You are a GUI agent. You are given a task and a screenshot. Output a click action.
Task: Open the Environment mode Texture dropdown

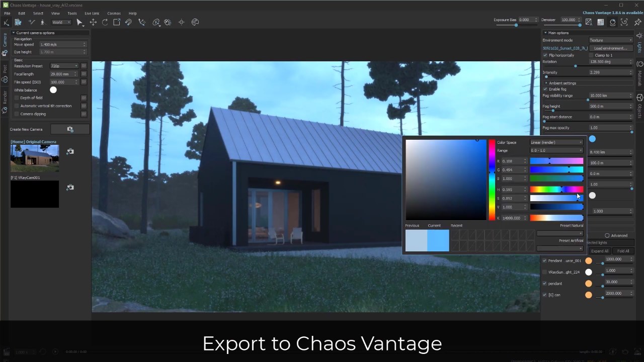611,40
